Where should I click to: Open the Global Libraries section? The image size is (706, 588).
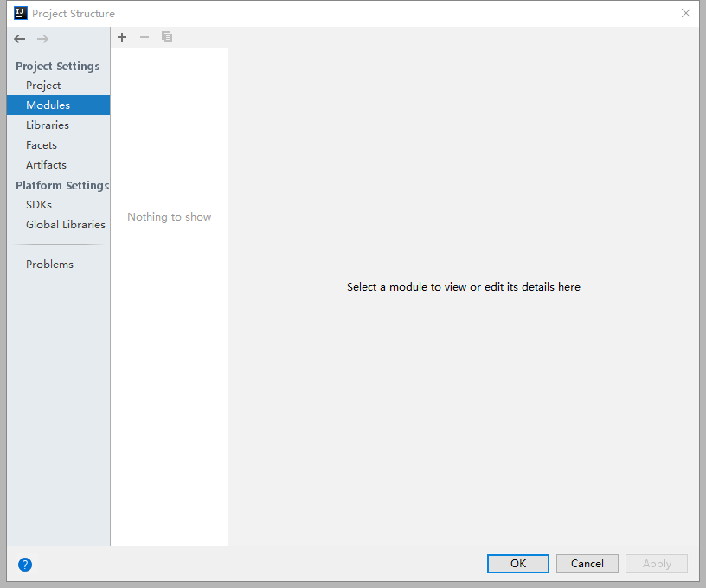pos(66,224)
